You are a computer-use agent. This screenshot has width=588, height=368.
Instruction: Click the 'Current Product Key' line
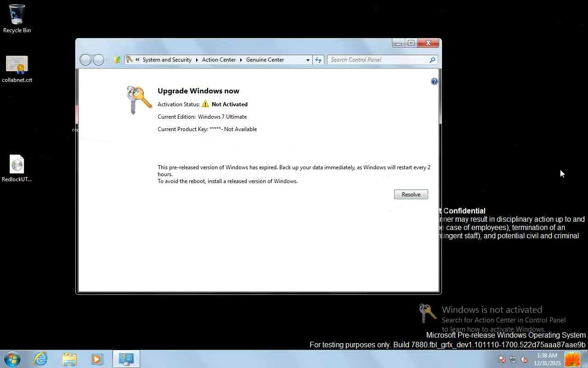pos(207,129)
